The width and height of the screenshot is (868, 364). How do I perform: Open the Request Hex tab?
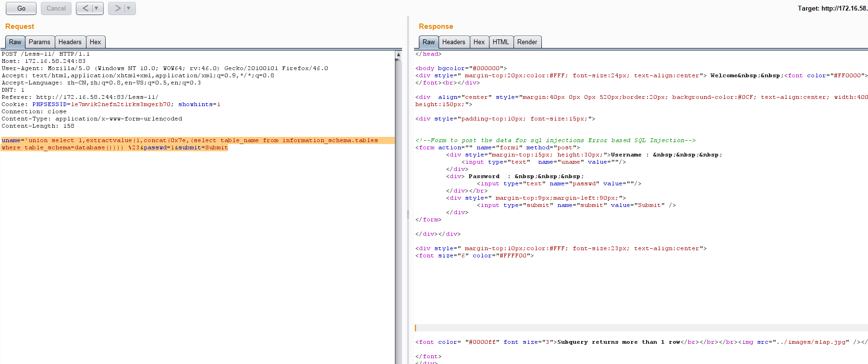96,42
